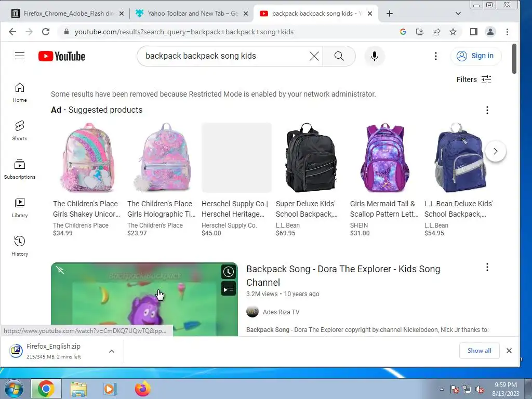Click the page vertical scrollbar thumb
The width and height of the screenshot is (532, 399).
click(514, 58)
